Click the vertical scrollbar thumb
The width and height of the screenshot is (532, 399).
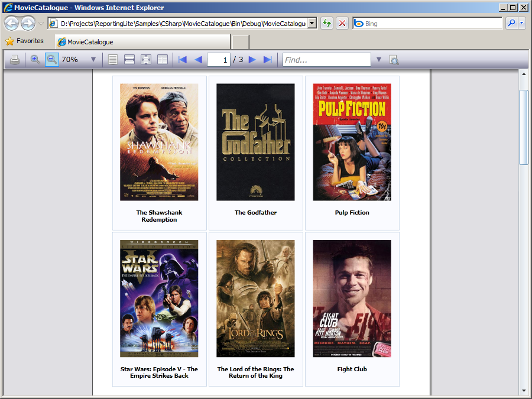pyautogui.click(x=523, y=127)
